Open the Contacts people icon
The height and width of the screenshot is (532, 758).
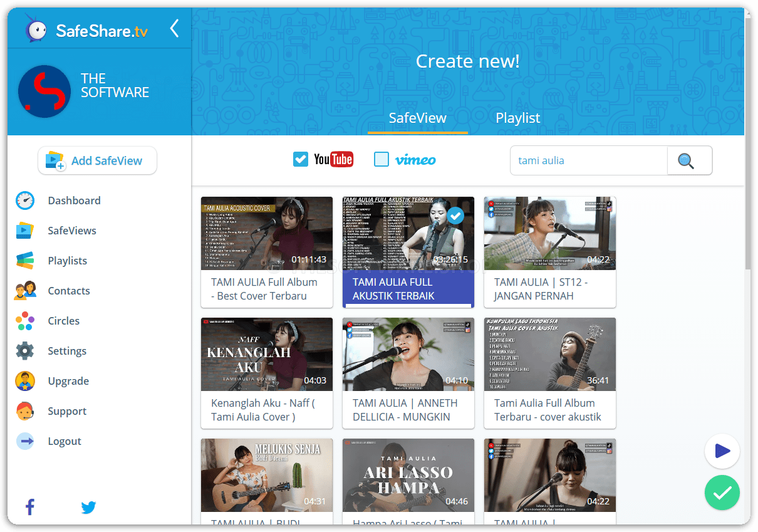pyautogui.click(x=25, y=291)
